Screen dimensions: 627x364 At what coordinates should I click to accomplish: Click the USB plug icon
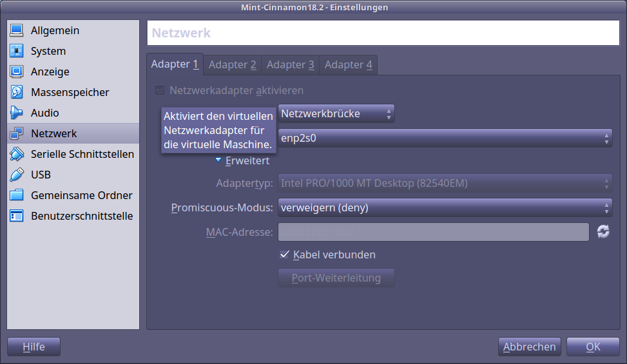(x=17, y=175)
